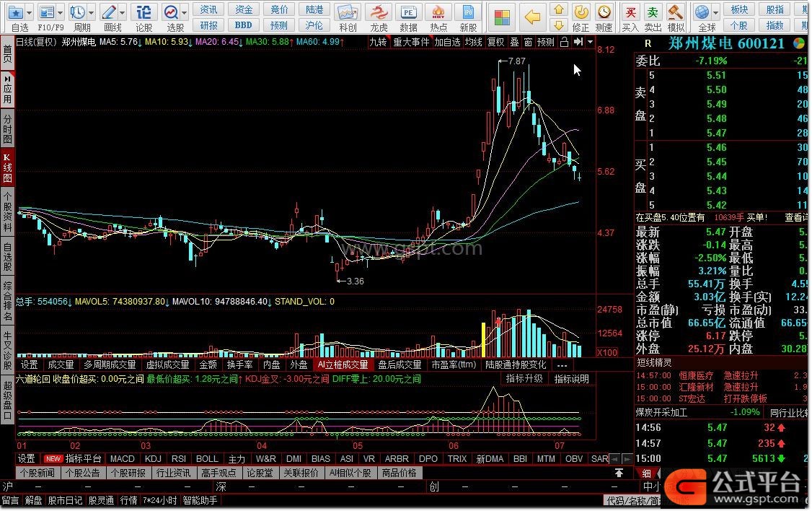The image size is (812, 511).
Task: Toggle the lock icon in chart header
Action: [563, 42]
